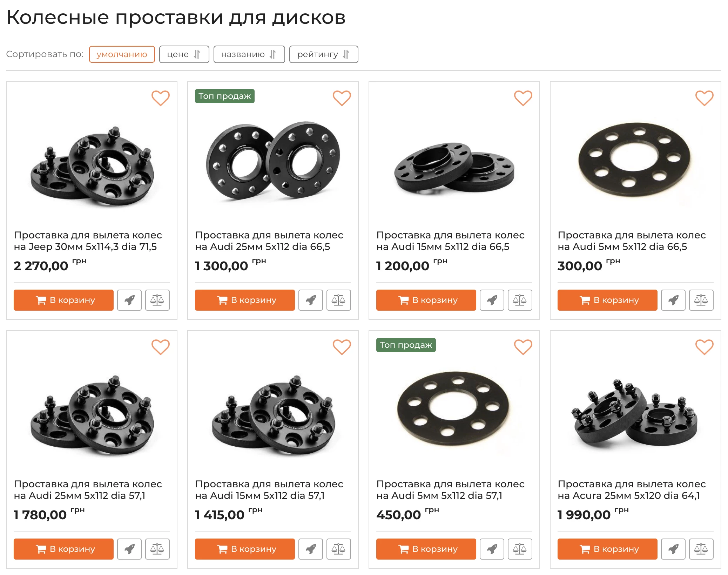The height and width of the screenshot is (575, 728).
Task: Select умолчанию sorting option
Action: pyautogui.click(x=122, y=54)
